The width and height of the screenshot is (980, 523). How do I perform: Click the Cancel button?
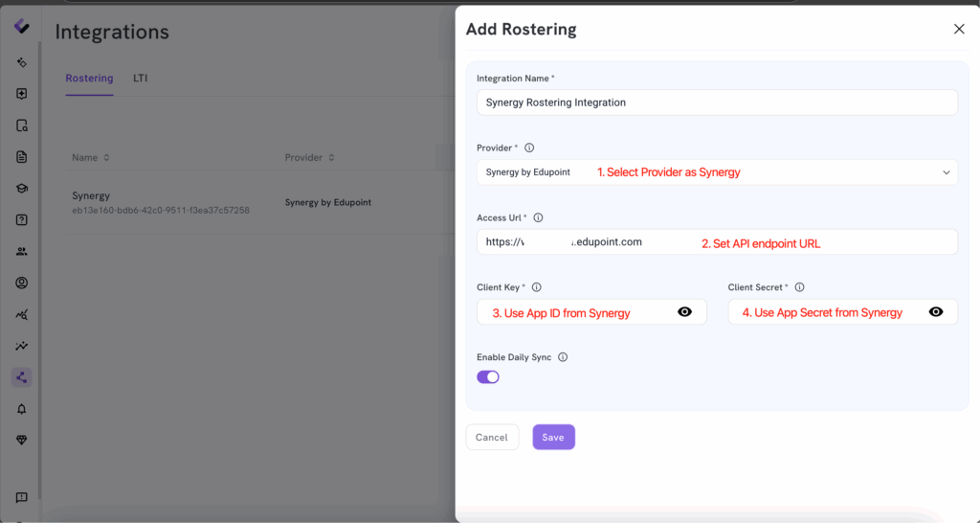click(492, 437)
